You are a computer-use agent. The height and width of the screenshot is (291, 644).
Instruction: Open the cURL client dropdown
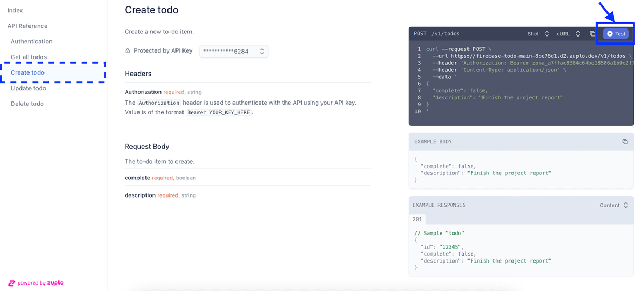[x=568, y=34]
